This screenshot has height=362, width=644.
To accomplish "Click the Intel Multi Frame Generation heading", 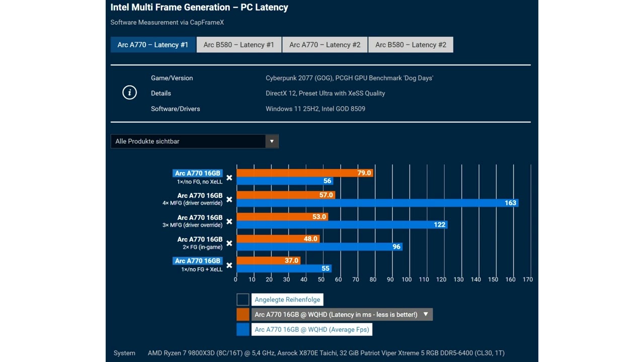I will (199, 8).
